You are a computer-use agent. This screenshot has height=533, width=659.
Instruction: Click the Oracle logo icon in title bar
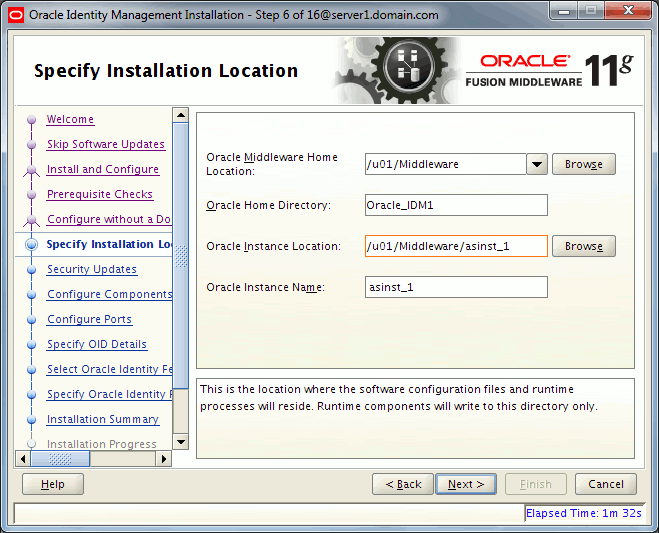tap(16, 15)
